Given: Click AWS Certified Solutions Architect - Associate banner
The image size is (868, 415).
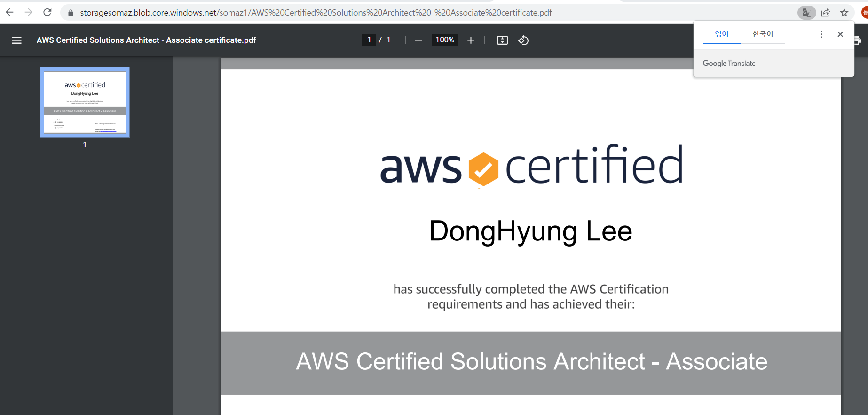Looking at the screenshot, I should 531,363.
